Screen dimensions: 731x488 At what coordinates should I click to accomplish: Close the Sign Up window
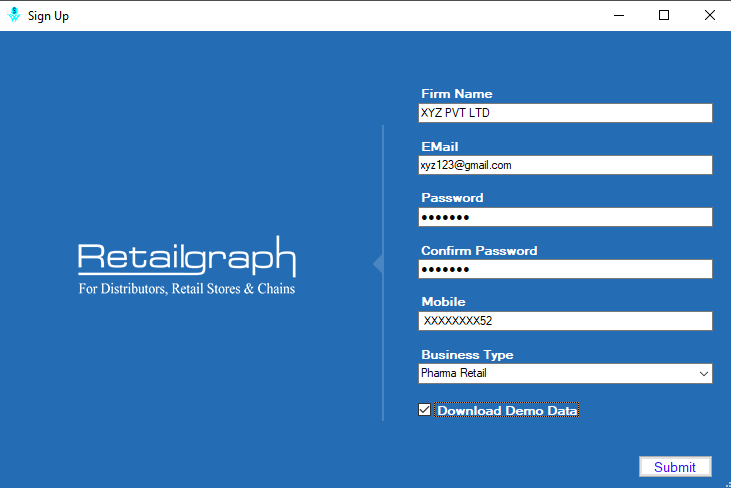click(x=710, y=15)
